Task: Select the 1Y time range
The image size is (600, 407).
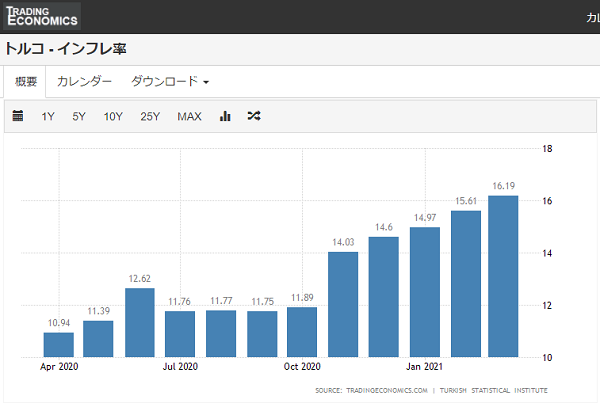Action: pos(48,116)
